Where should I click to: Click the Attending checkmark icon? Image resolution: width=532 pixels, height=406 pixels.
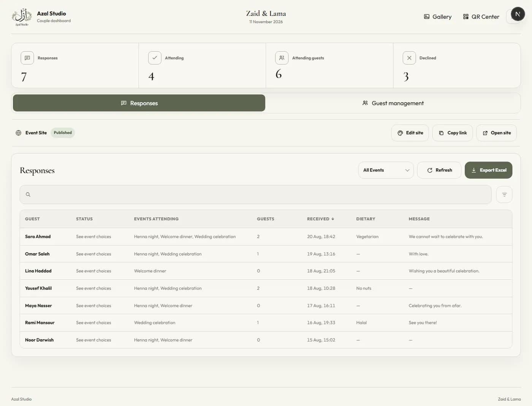pos(155,58)
